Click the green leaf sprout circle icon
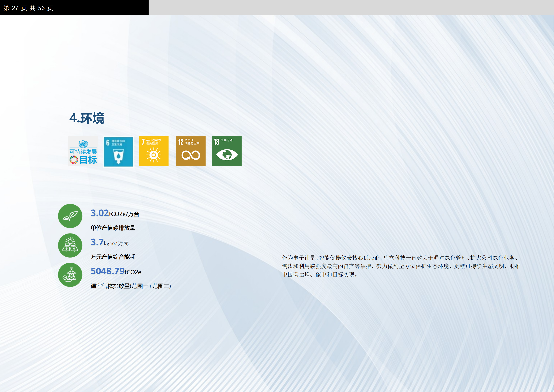 [70, 216]
